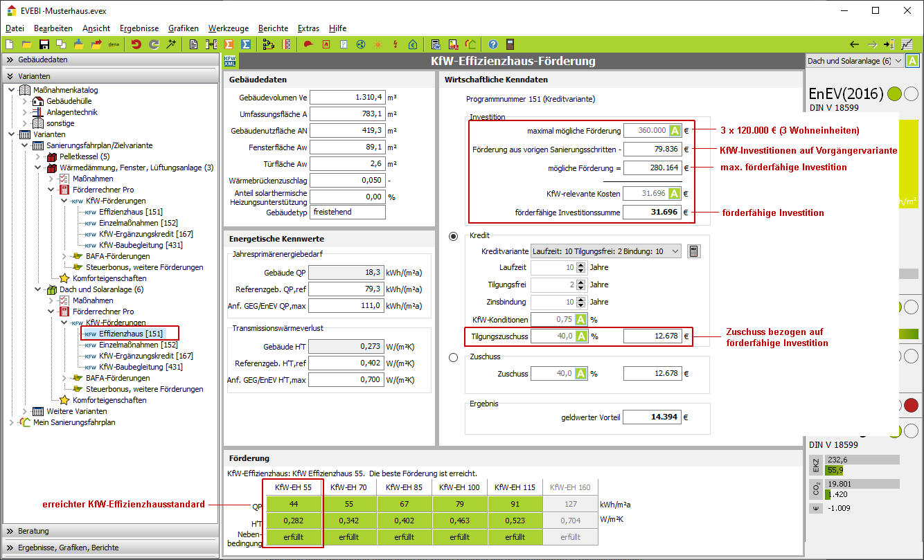Click the orange sigma summation icon
The image size is (924, 560).
[229, 44]
